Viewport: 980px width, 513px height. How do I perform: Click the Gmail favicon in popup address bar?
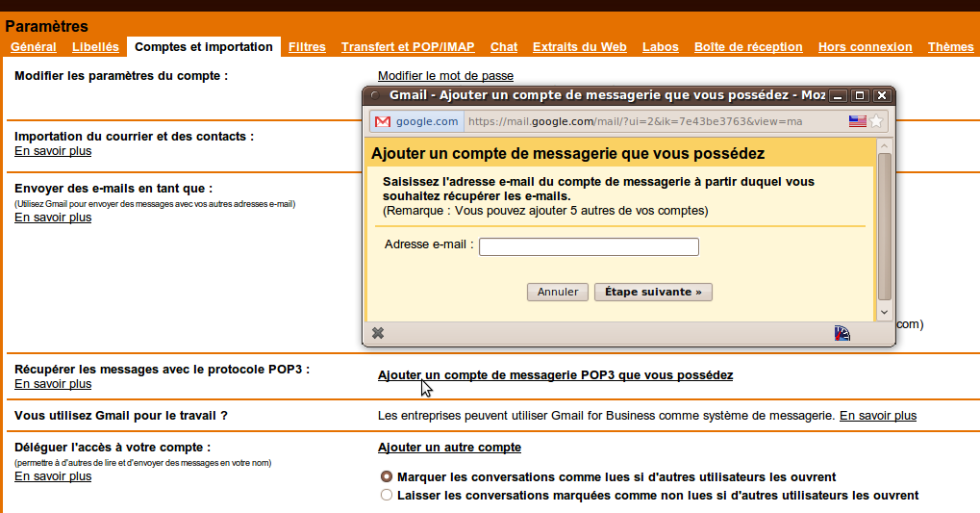coord(383,121)
